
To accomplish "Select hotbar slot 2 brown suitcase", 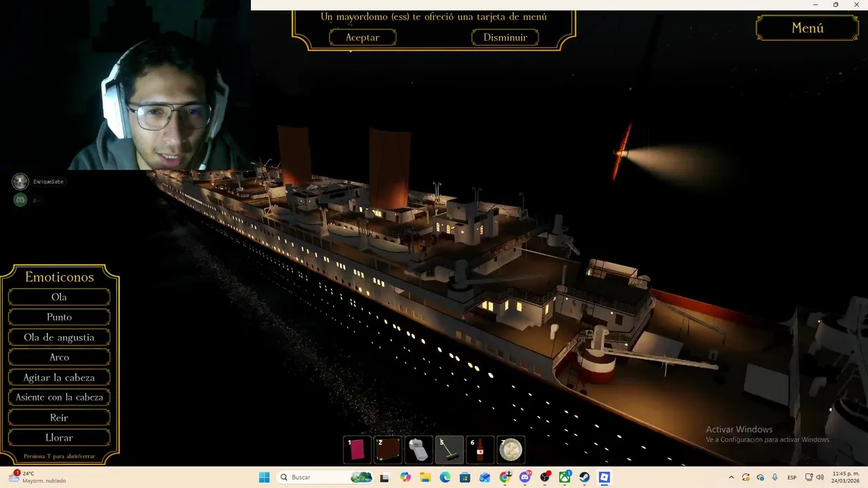I will (x=388, y=449).
